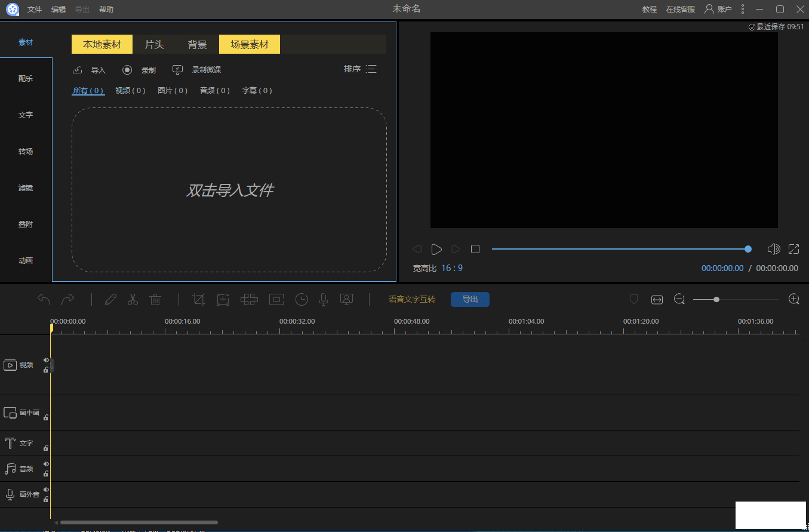Switch to the 场景素材 tab

(x=250, y=44)
